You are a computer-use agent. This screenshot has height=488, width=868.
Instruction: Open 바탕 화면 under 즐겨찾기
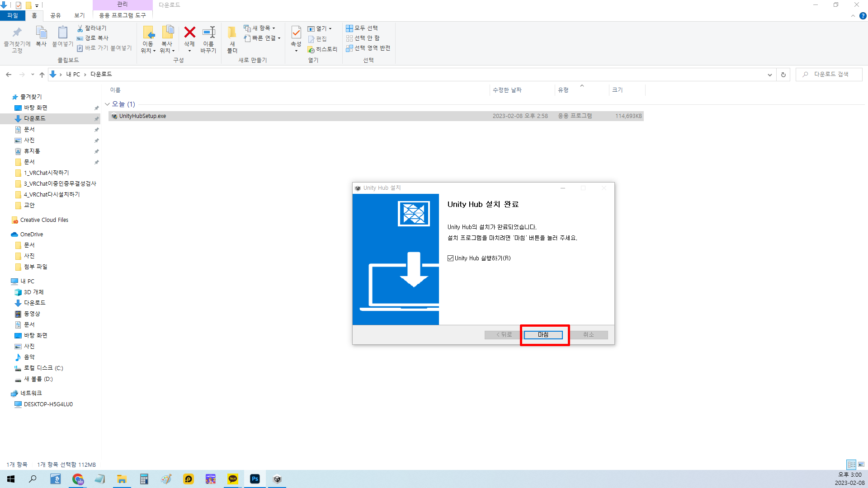(35, 108)
